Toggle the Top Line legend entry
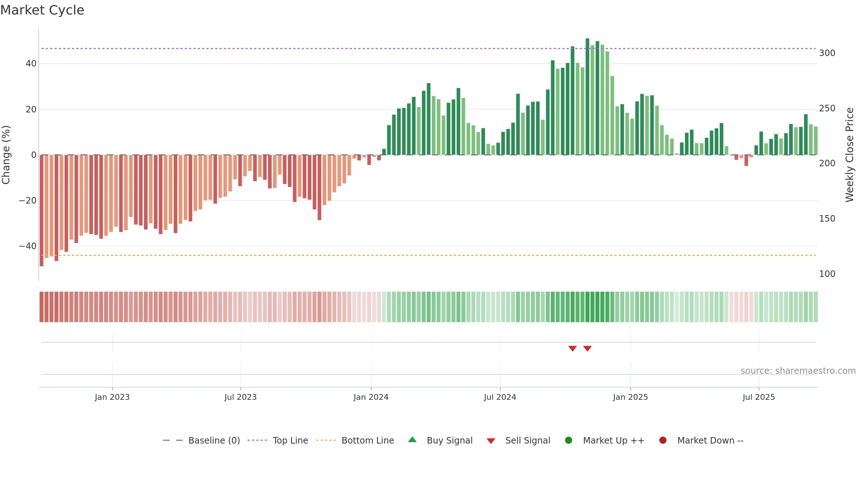 pos(278,441)
